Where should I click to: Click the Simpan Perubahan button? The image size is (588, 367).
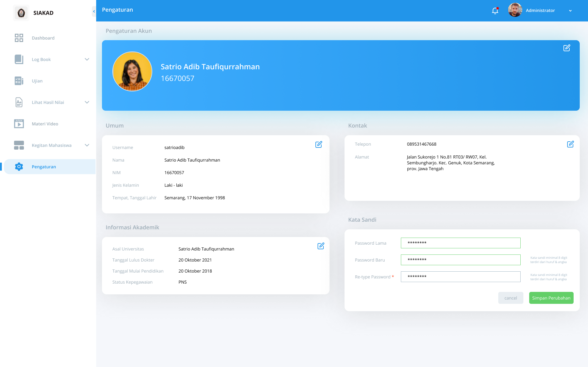551,298
